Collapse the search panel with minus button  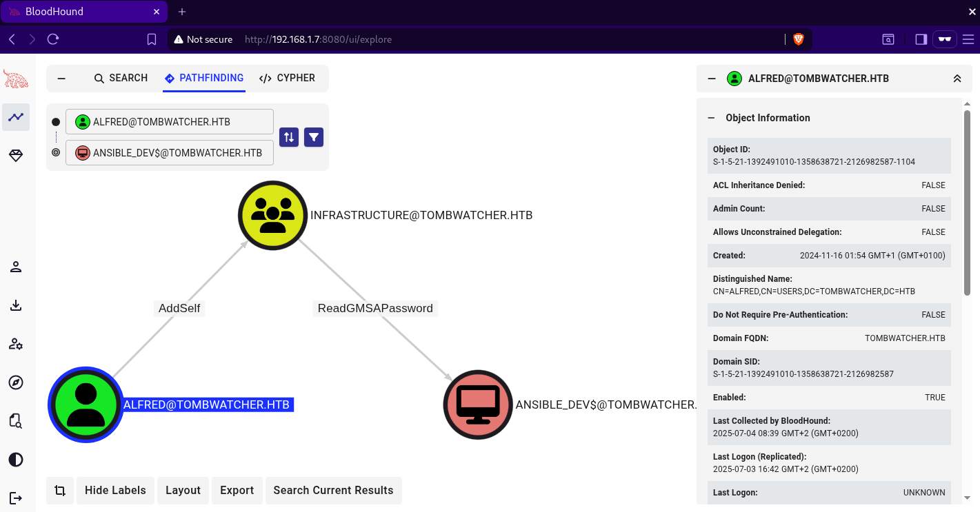[61, 79]
